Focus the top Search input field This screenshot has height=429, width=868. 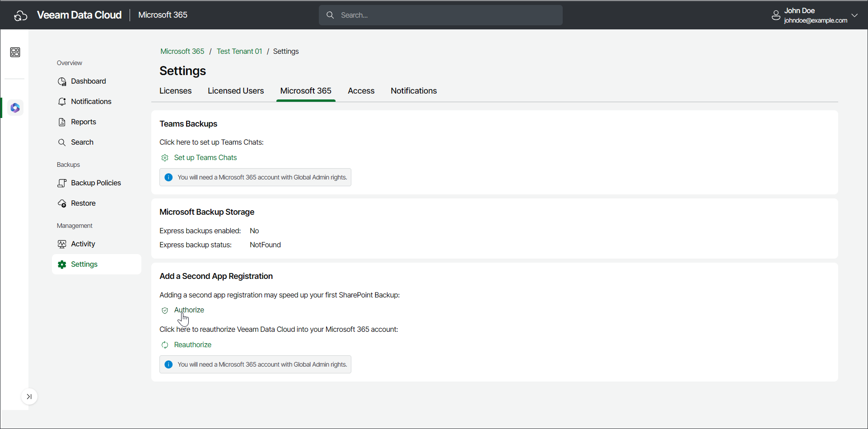point(441,15)
